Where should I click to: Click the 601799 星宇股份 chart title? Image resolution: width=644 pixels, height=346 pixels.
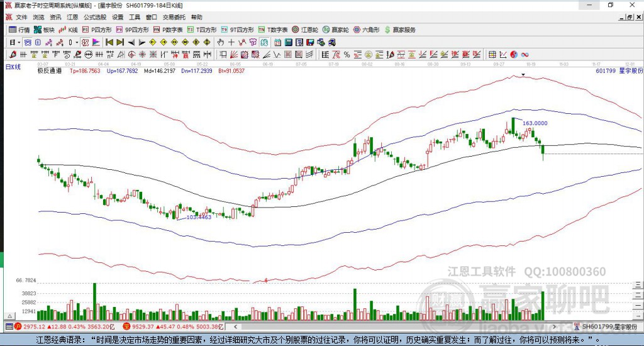(x=619, y=70)
